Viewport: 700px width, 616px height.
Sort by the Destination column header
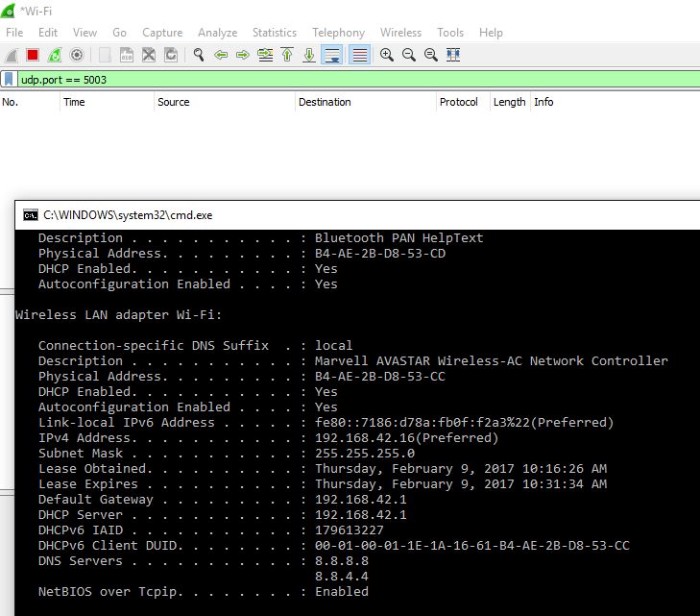(365, 102)
